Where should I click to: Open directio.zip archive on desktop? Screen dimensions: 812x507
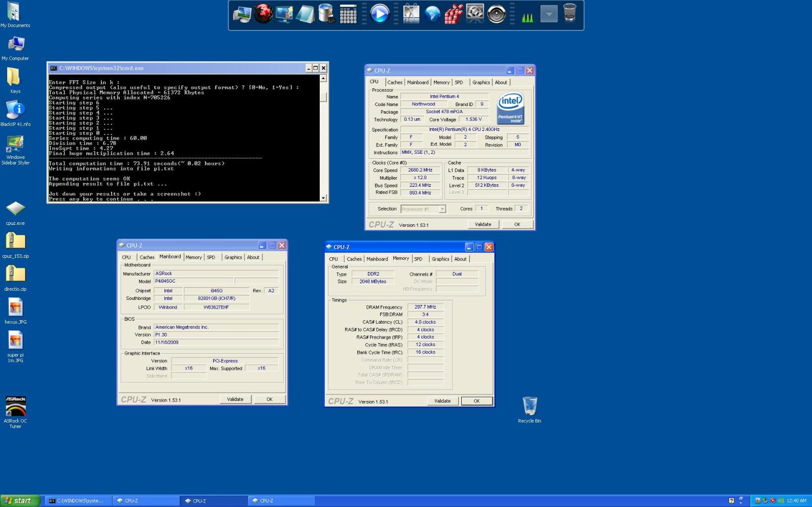click(x=15, y=279)
